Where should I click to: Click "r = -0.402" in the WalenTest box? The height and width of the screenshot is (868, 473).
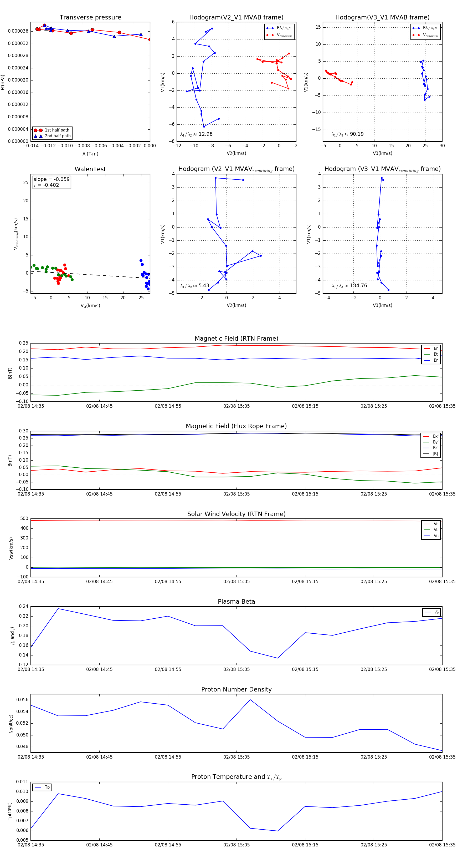(x=46, y=185)
